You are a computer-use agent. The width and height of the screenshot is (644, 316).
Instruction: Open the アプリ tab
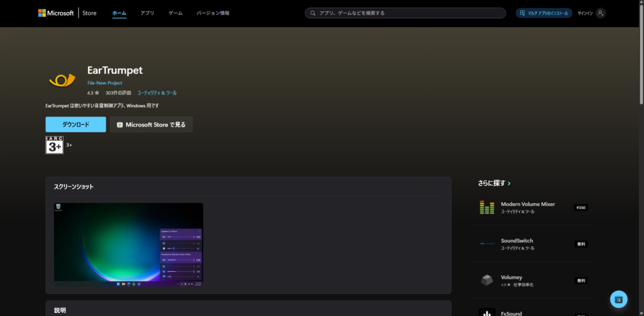coord(147,13)
